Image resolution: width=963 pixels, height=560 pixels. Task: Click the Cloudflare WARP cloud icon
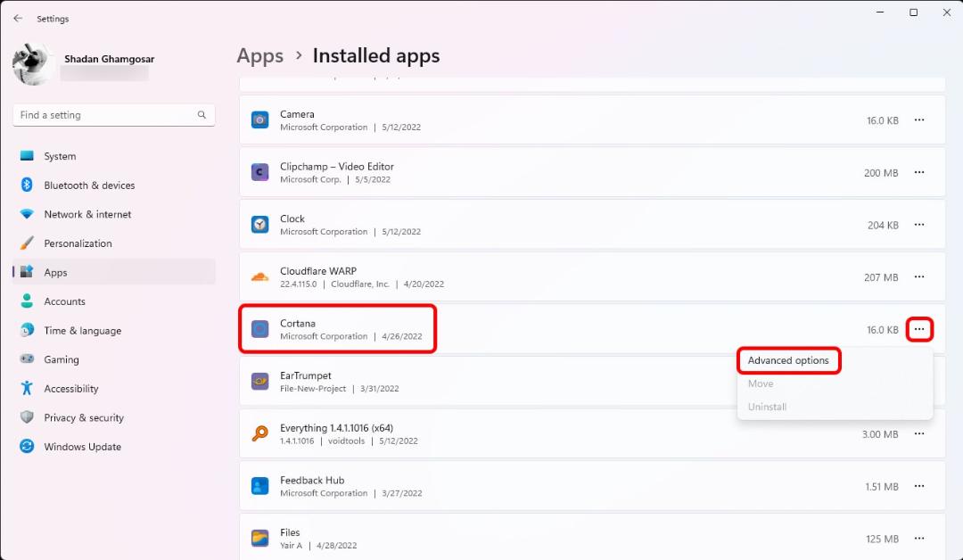pyautogui.click(x=259, y=277)
